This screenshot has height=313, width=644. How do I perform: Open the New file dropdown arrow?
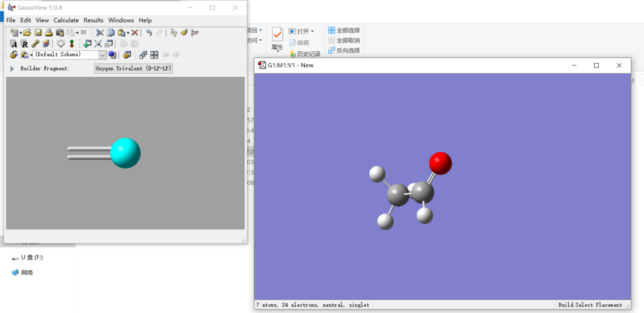(x=21, y=33)
